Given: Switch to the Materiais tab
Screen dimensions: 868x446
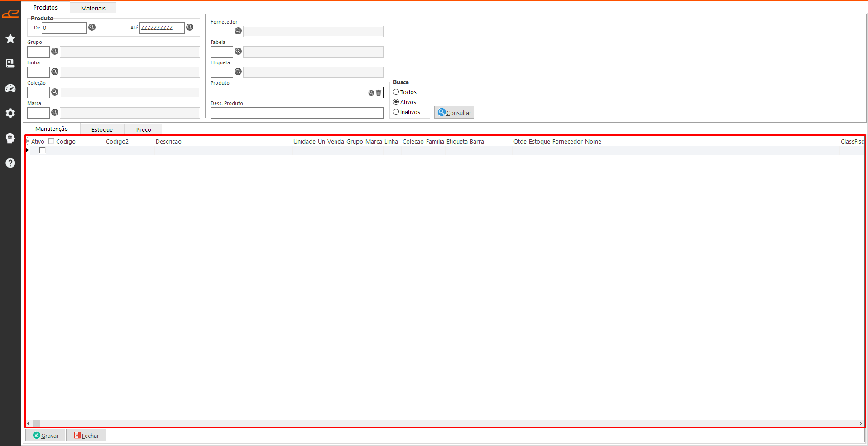Looking at the screenshot, I should [93, 8].
